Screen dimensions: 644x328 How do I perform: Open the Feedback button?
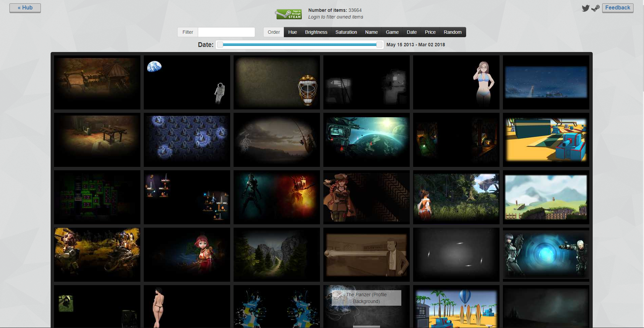coord(618,8)
